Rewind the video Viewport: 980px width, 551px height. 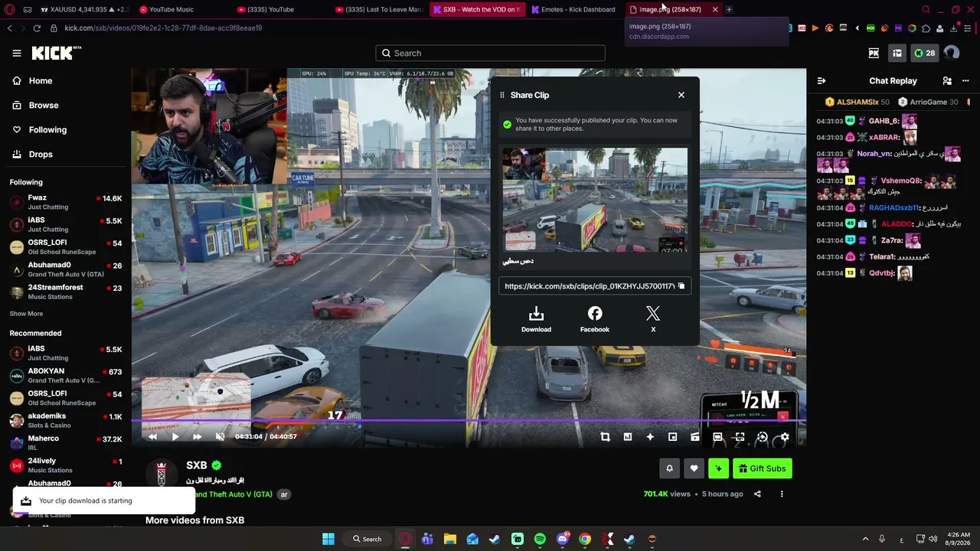(152, 436)
